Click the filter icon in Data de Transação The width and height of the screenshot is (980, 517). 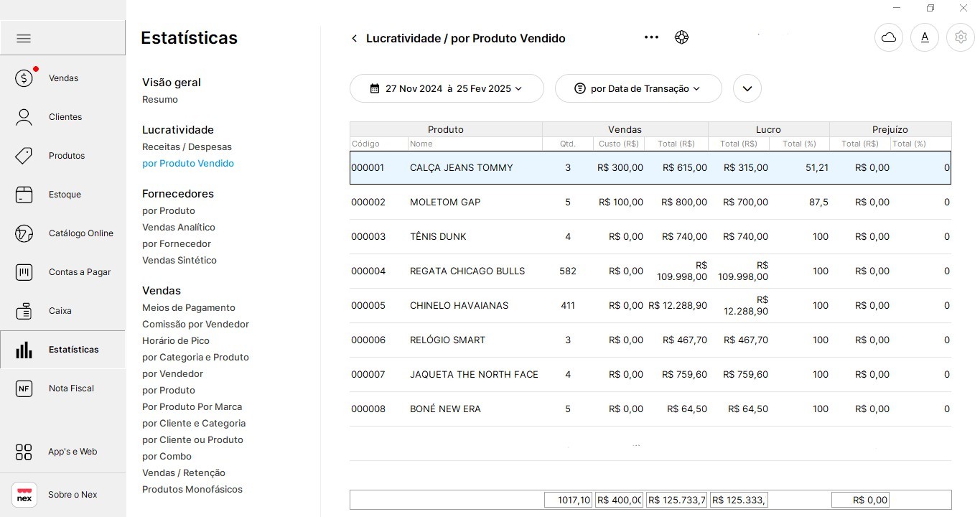(580, 88)
